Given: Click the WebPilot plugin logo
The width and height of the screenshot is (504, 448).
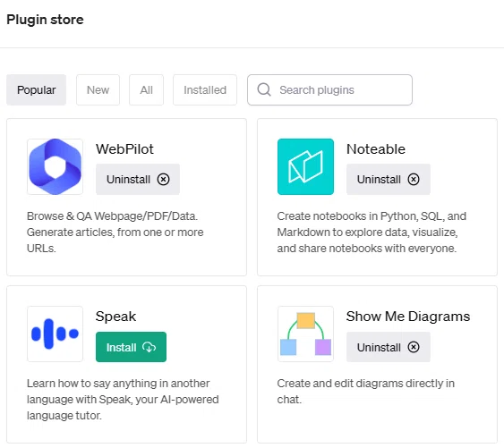Looking at the screenshot, I should pyautogui.click(x=55, y=166).
